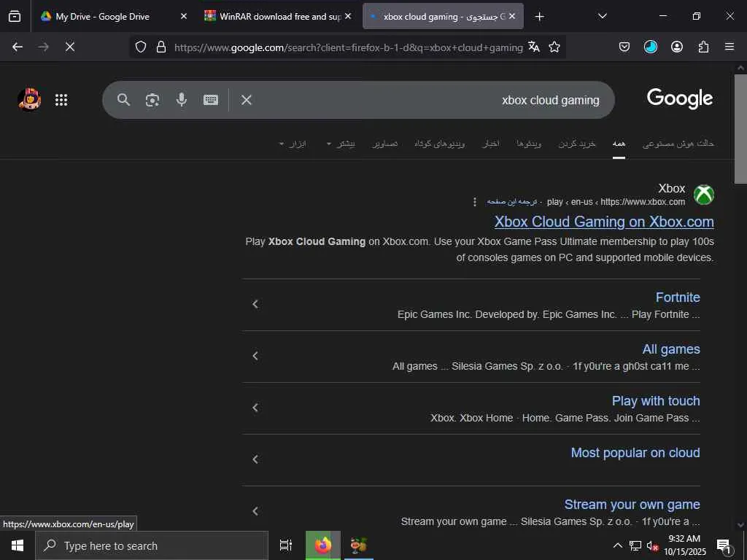This screenshot has height=560, width=747.
Task: Click the Xbox site favicon
Action: [x=704, y=194]
